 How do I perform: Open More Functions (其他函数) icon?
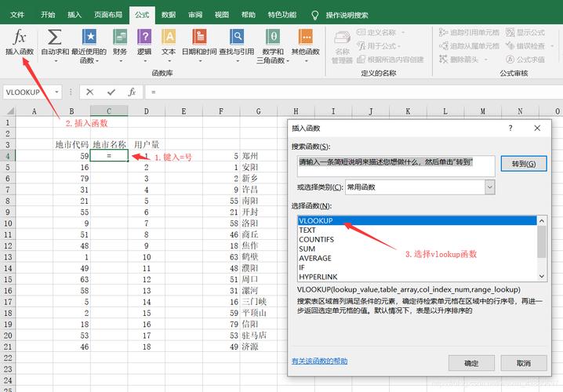click(x=306, y=37)
